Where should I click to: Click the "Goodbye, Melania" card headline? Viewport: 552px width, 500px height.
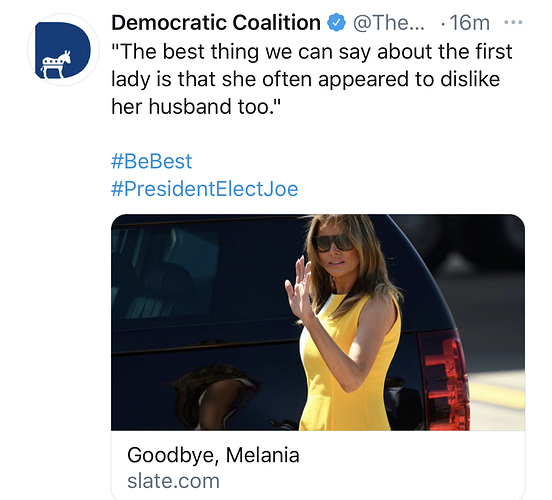[x=213, y=455]
